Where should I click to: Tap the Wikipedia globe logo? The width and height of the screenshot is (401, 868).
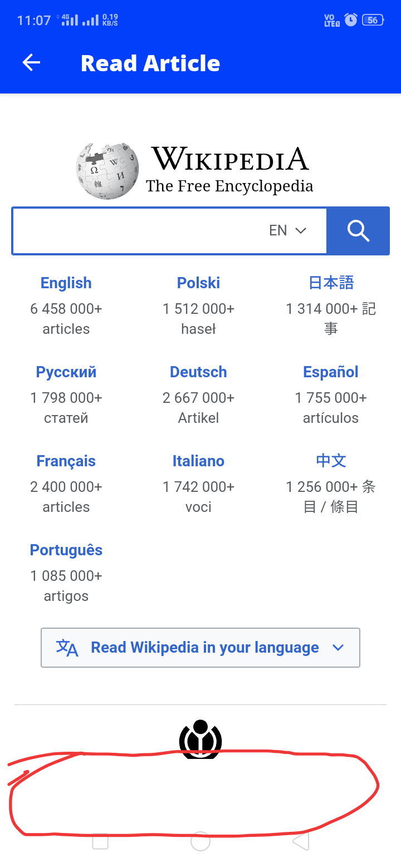(107, 171)
